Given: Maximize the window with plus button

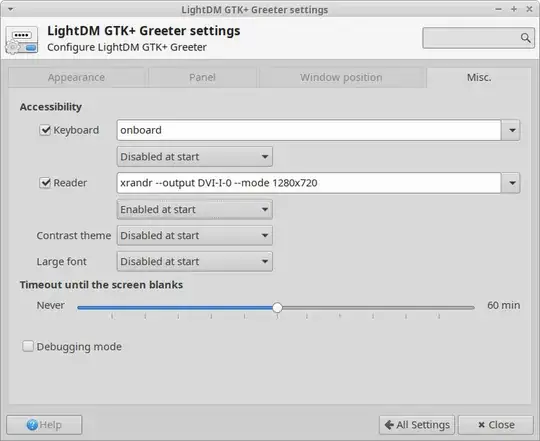Looking at the screenshot, I should [x=514, y=9].
